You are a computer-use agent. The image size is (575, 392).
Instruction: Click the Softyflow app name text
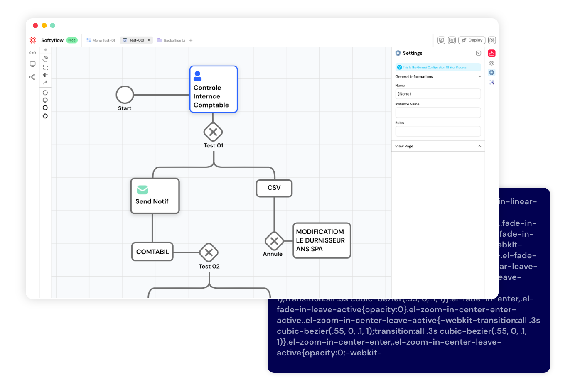[52, 40]
